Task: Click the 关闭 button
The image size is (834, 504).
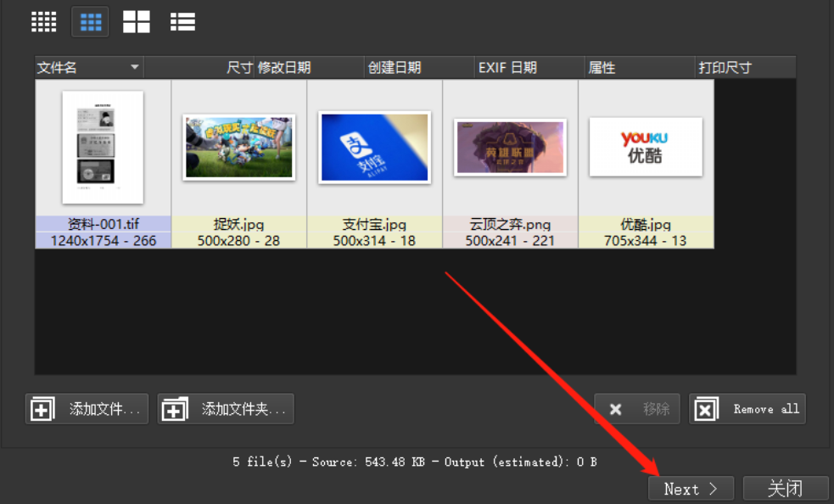Action: click(x=785, y=489)
